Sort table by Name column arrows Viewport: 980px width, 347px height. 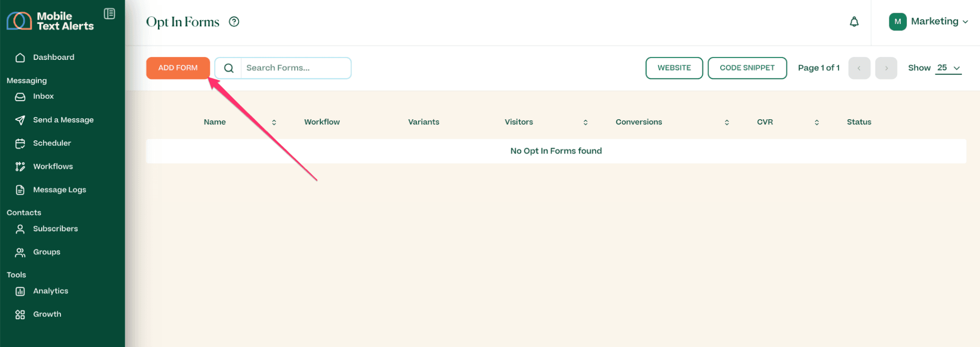click(x=274, y=122)
